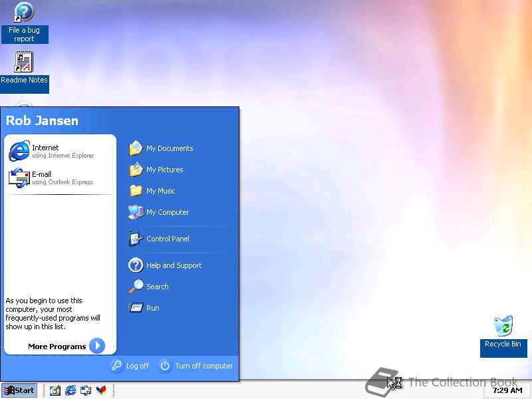Screen dimensions: 532x399
Task: Click the Start button
Action: [x=19, y=390]
